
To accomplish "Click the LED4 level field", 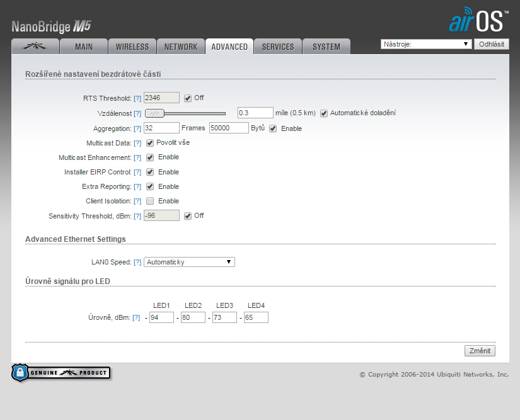I will (256, 317).
